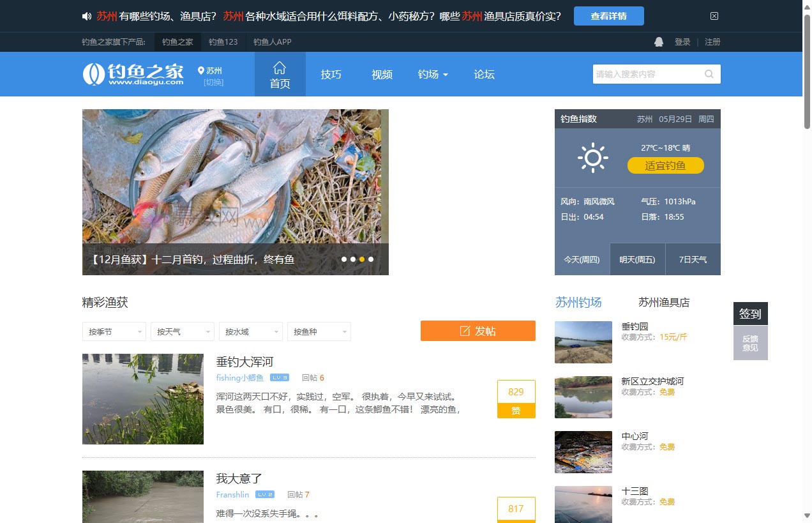Click the pen icon inside the 发帖 button
This screenshot has height=523, width=812.
[464, 331]
